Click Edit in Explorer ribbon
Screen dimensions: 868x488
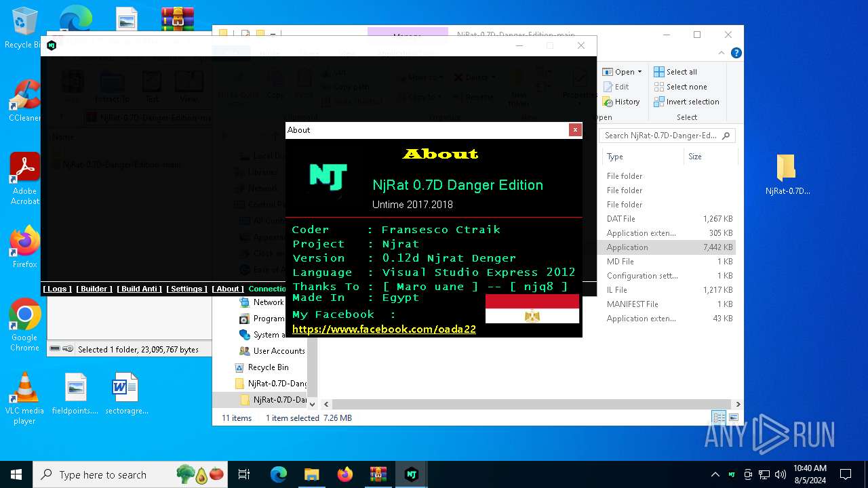(616, 87)
